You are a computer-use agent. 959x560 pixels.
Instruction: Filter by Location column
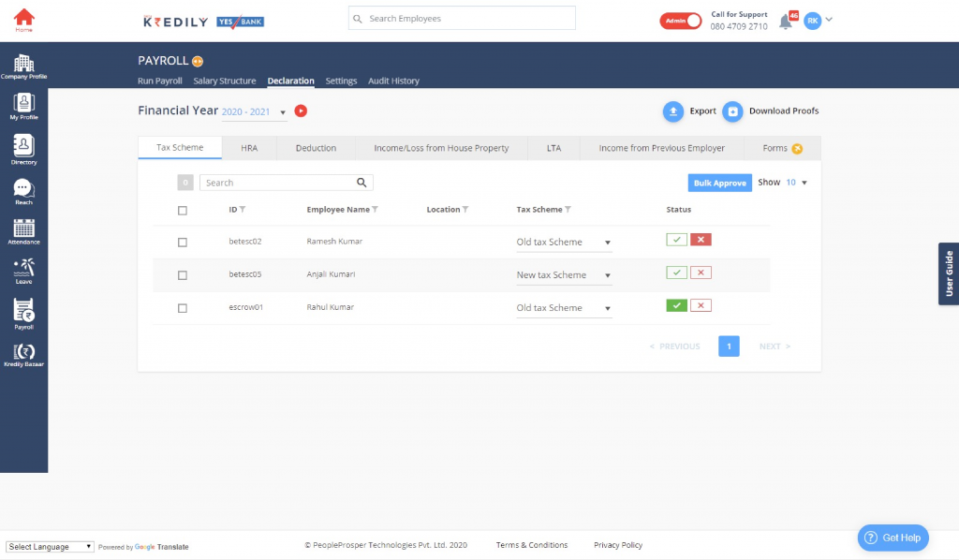click(465, 210)
